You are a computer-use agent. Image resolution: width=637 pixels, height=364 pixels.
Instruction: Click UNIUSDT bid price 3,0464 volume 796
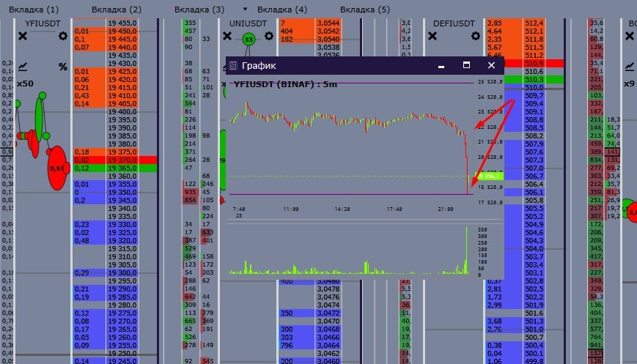[x=328, y=346]
